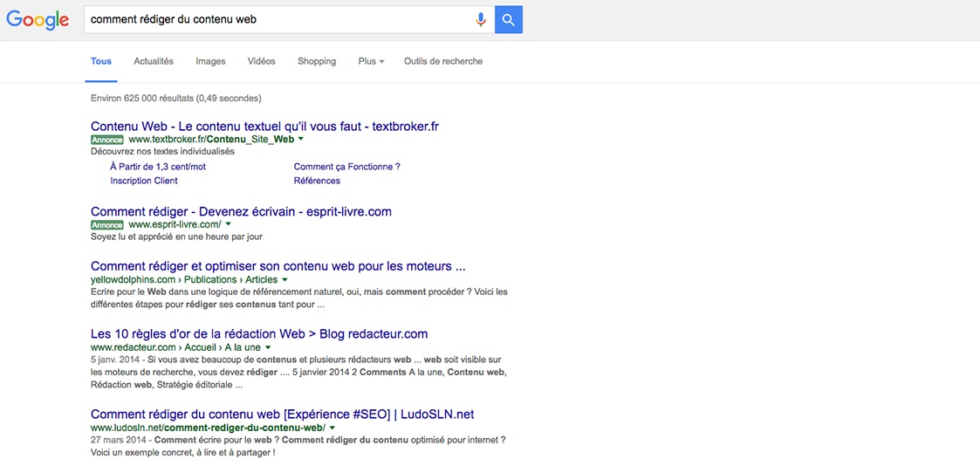The height and width of the screenshot is (466, 980).
Task: Expand arrow next to redacteur.com breadcrumb
Action: tap(268, 346)
